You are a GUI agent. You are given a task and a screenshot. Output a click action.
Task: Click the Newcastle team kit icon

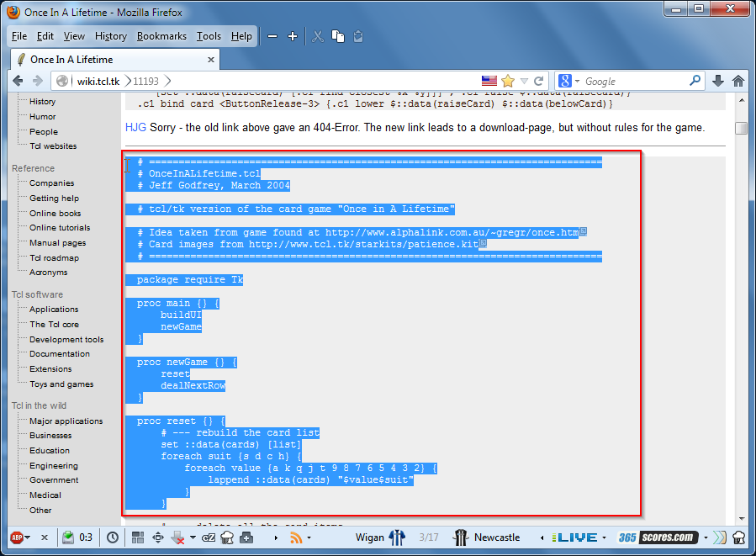tap(461, 537)
